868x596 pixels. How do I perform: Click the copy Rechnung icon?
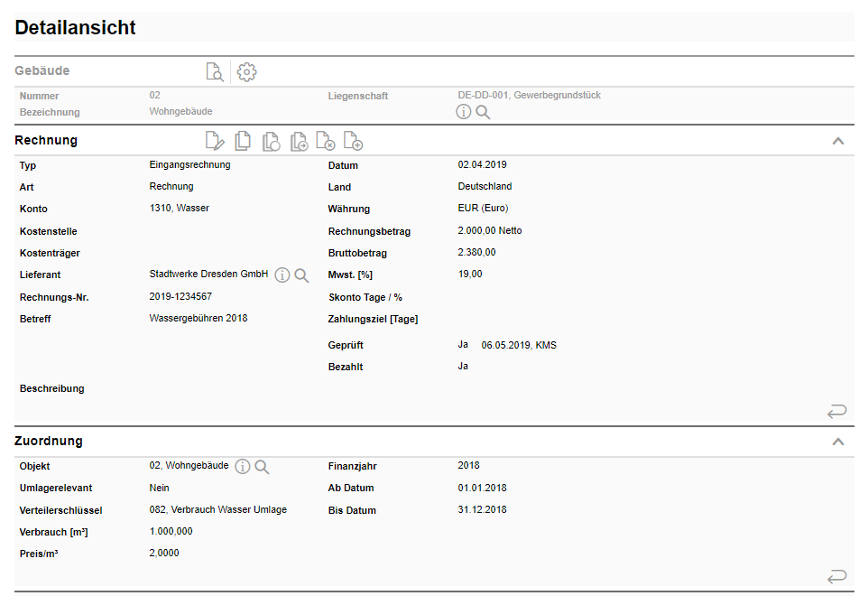point(243,141)
